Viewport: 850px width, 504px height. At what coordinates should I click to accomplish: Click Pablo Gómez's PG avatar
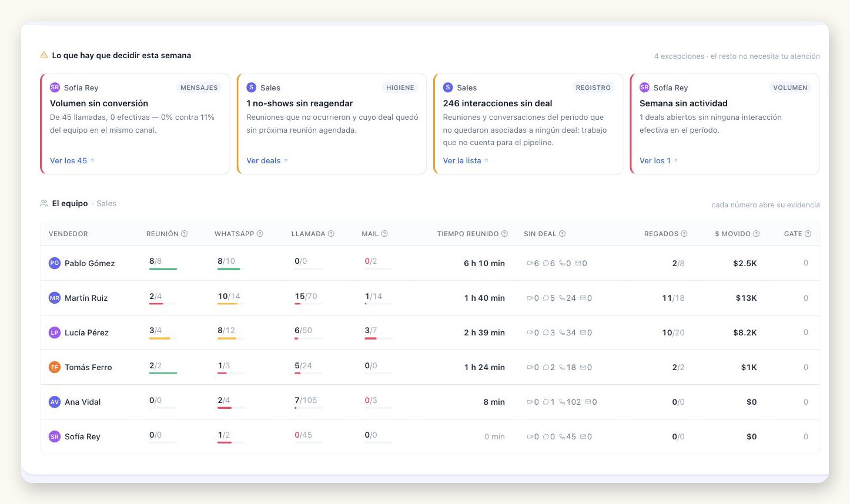click(x=55, y=263)
